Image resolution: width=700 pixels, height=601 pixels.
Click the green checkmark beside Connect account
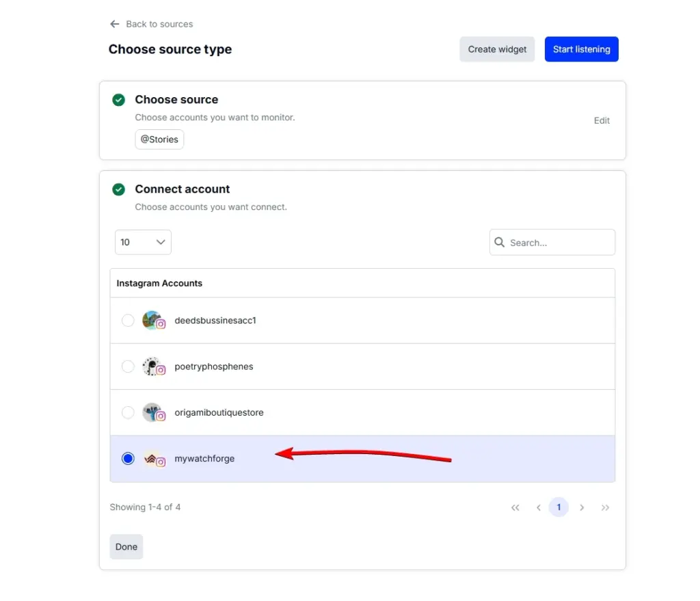point(118,189)
